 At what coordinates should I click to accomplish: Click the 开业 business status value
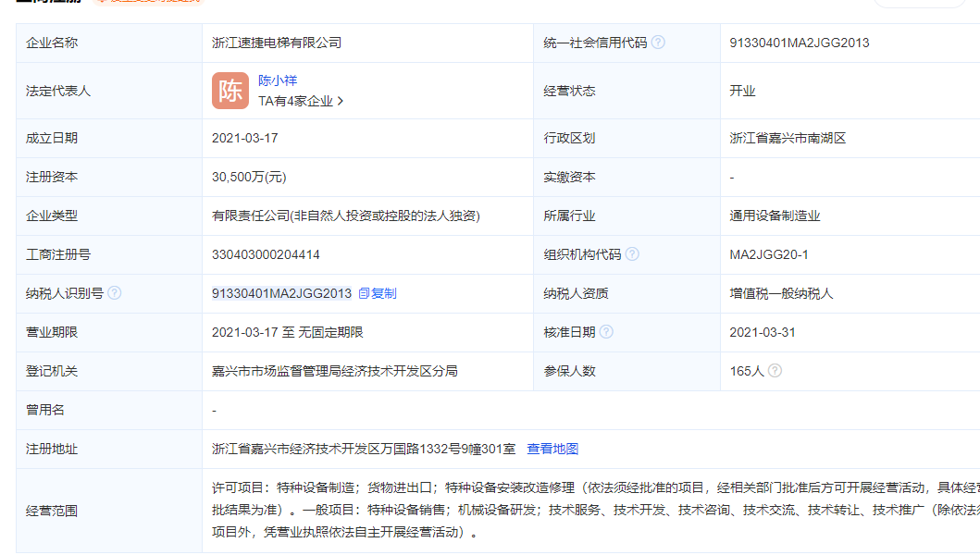pos(742,91)
